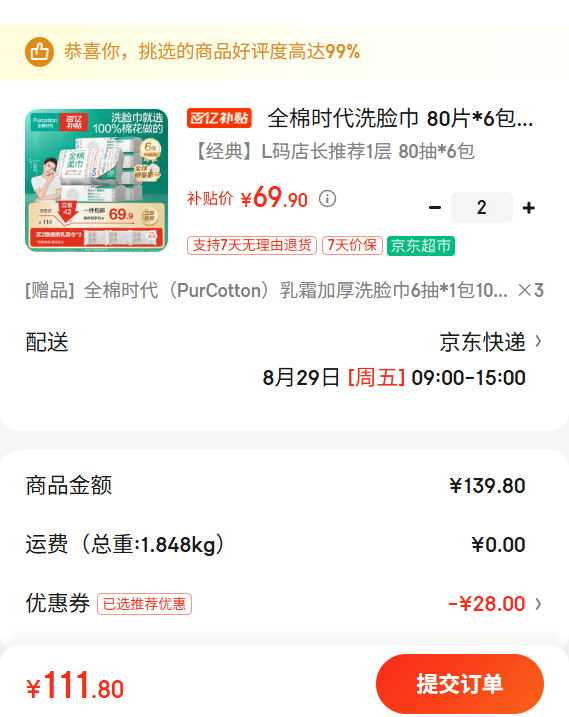This screenshot has height=717, width=569.
Task: Select the 8月29日 delivery time slot
Action: pyautogui.click(x=394, y=378)
